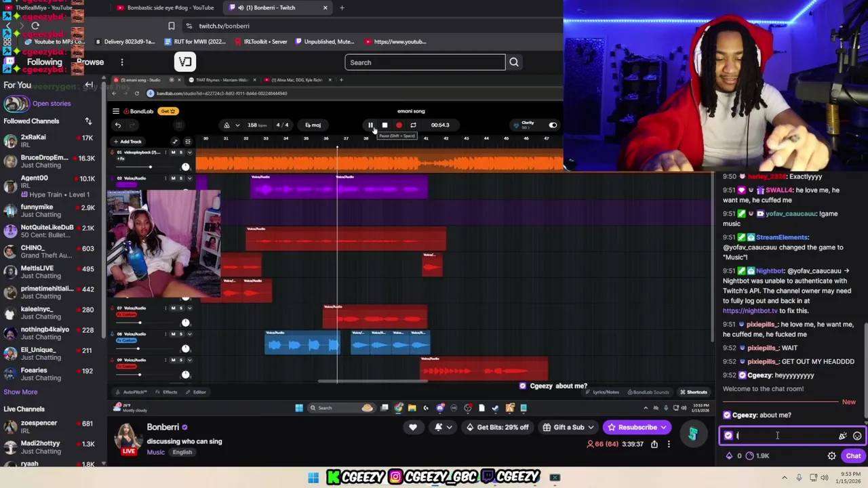Viewport: 868px width, 488px height.
Task: Open notification bell dropdown for Bonberri
Action: (x=443, y=427)
